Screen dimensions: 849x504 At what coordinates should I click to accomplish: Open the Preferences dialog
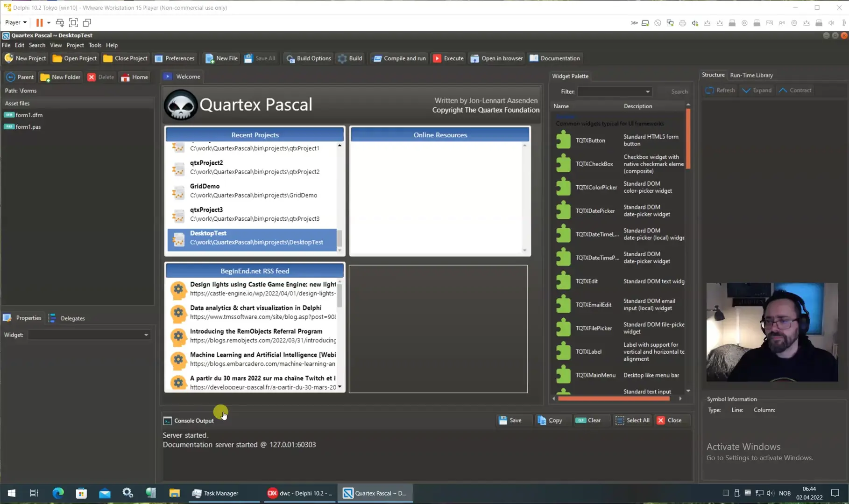coord(175,58)
